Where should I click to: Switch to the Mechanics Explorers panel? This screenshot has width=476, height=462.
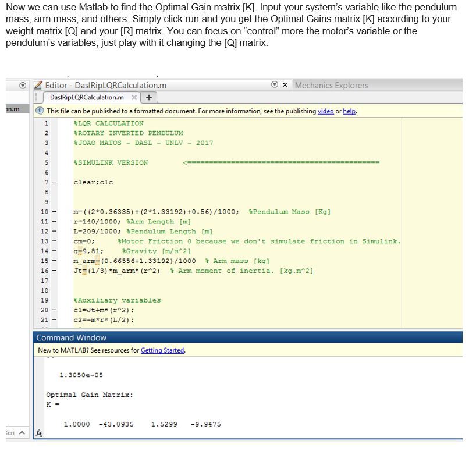point(332,86)
